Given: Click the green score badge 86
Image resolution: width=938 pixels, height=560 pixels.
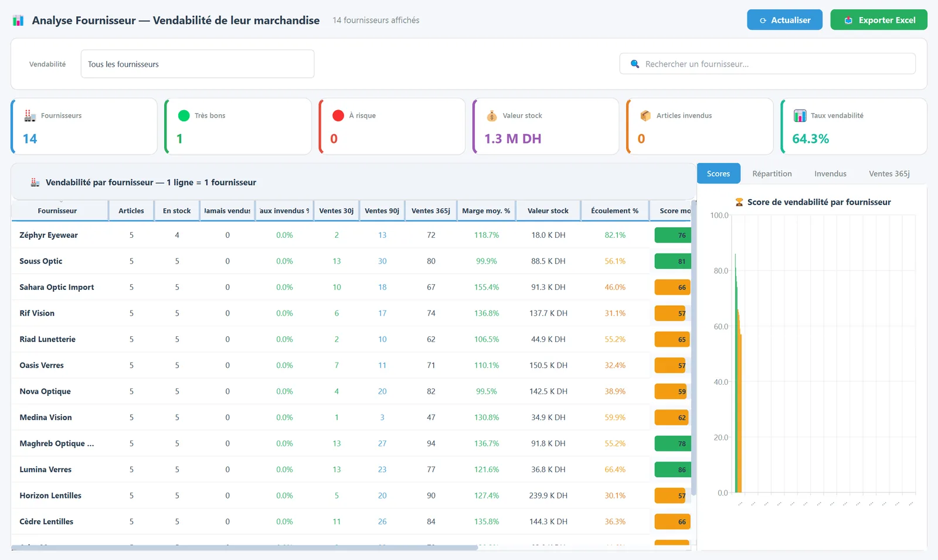Looking at the screenshot, I should click(672, 470).
